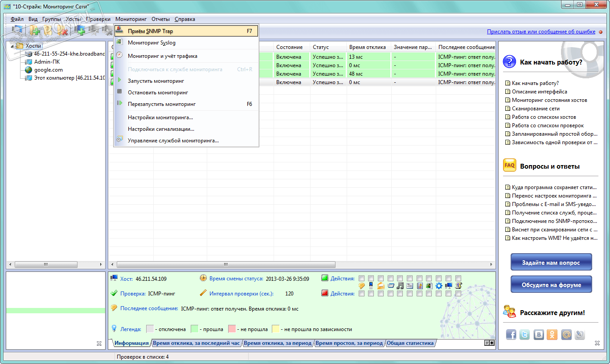The height and width of the screenshot is (364, 610).
Task: Click the script scroll action icon
Action: click(458, 286)
